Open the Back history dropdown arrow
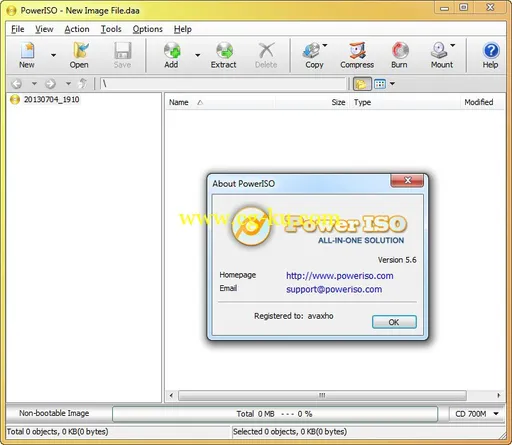The image size is (512, 445). tap(34, 83)
